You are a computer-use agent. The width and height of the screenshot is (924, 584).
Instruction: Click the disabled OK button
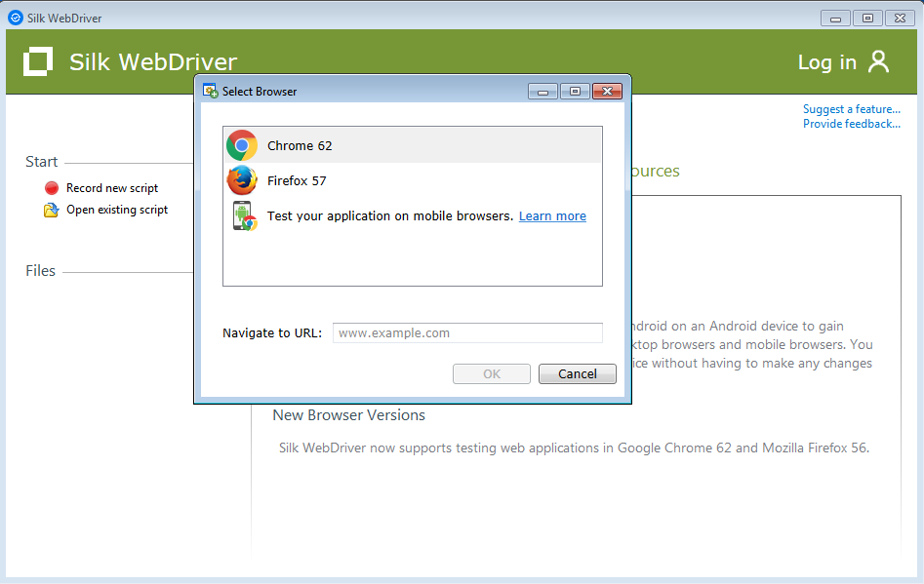point(492,373)
